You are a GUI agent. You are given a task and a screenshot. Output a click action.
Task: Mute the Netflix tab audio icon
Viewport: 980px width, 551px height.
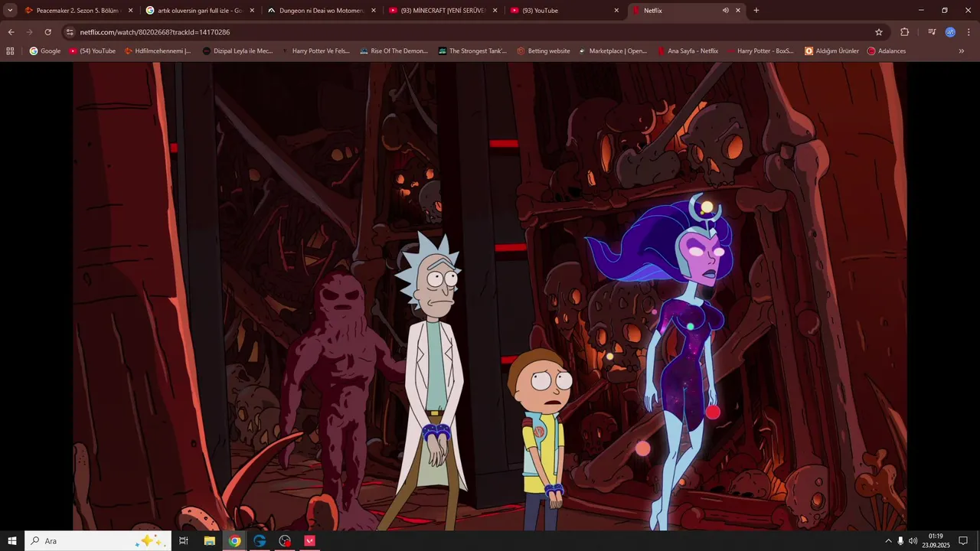click(725, 11)
